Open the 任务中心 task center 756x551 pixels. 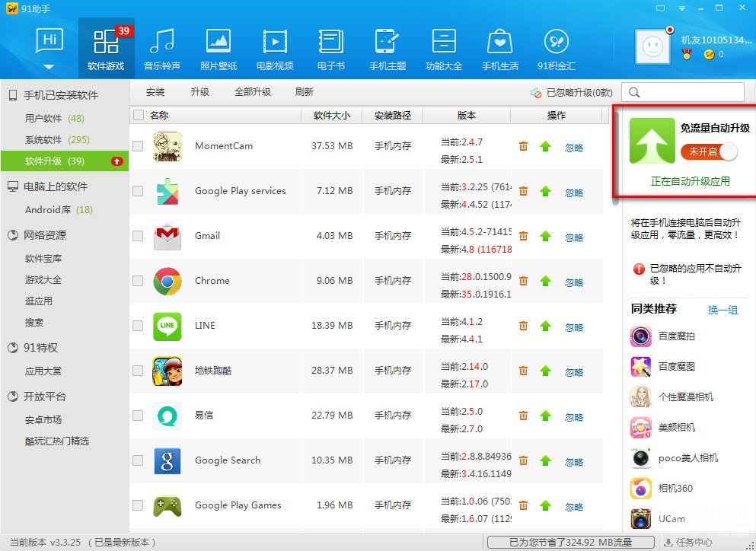688,543
